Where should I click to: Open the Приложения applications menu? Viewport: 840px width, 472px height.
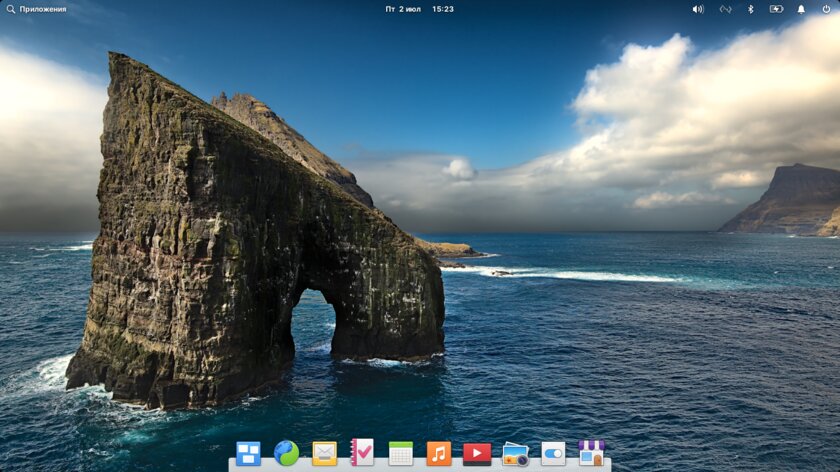(43, 9)
